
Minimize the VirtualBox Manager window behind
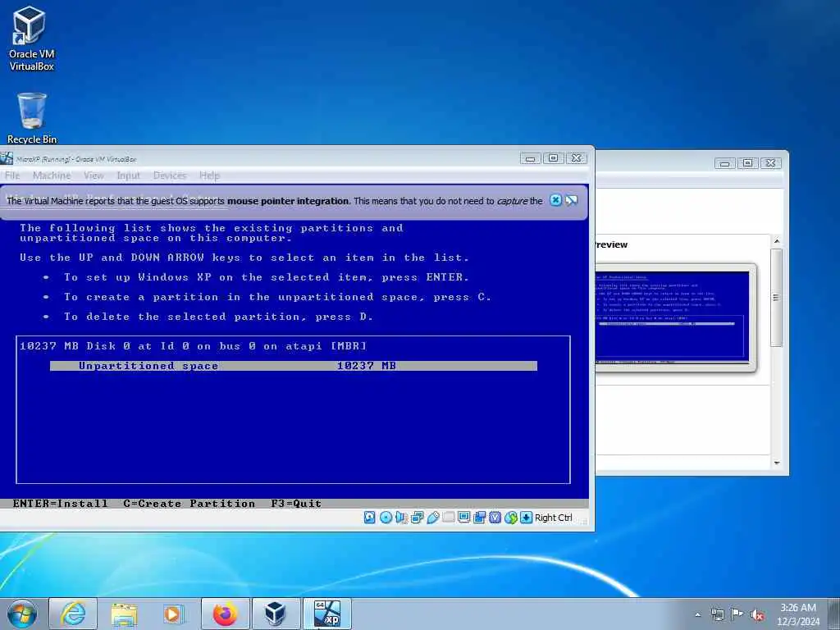pos(725,163)
